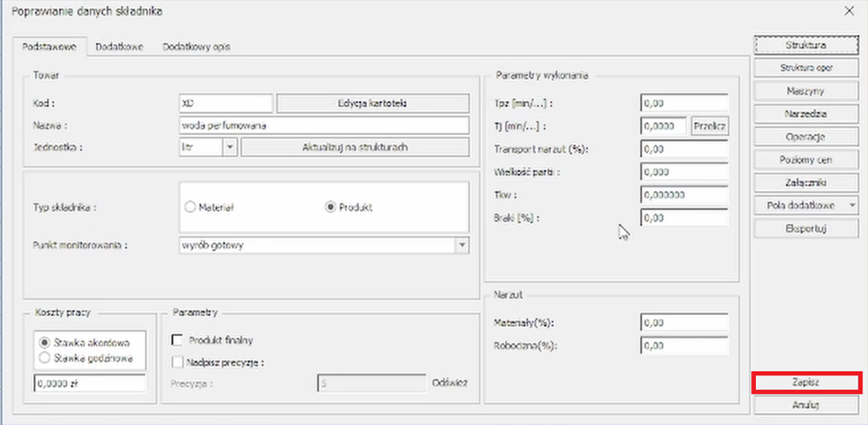Screen dimensions: 868x425
Task: Select the Materiał radio button
Action: [190, 207]
